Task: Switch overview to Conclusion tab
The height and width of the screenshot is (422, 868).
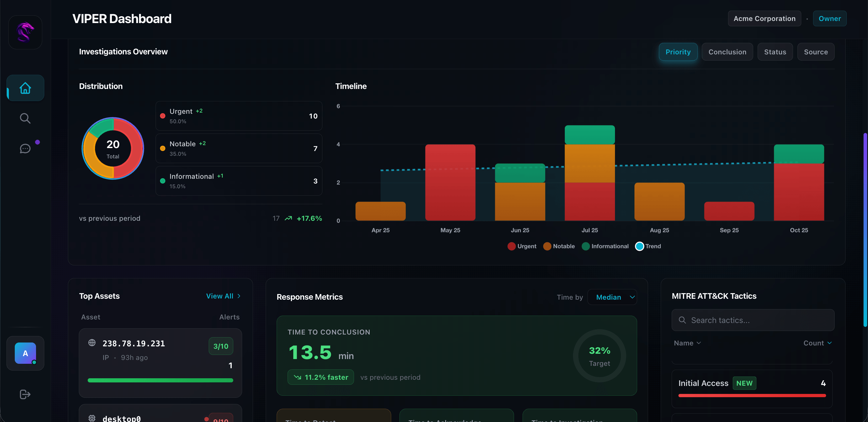Action: [727, 52]
